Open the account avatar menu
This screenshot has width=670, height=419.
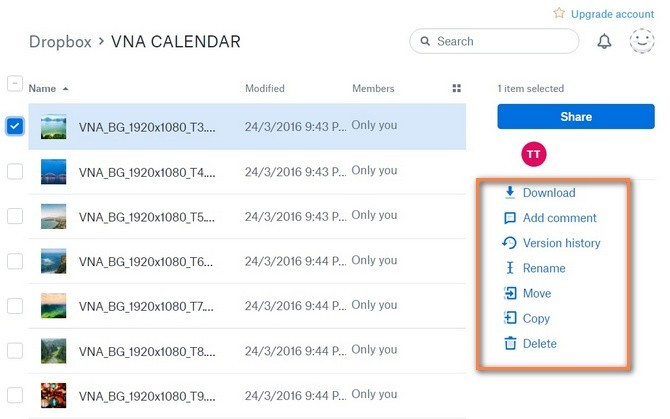tap(642, 41)
